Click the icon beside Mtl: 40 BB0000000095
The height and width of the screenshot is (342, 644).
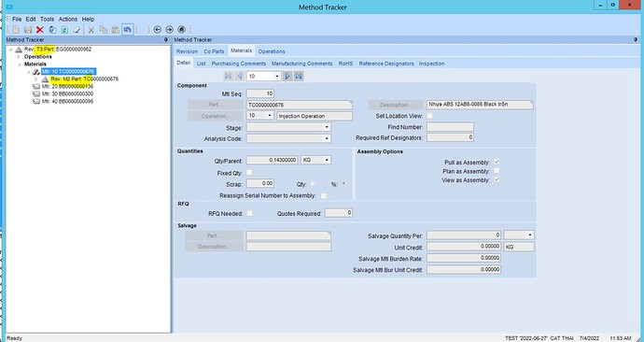tap(35, 101)
